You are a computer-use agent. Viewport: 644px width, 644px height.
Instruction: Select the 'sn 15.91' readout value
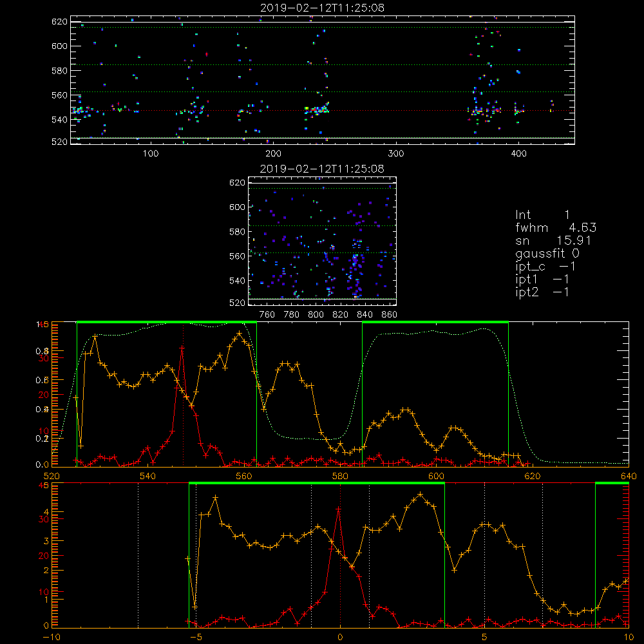click(x=553, y=240)
